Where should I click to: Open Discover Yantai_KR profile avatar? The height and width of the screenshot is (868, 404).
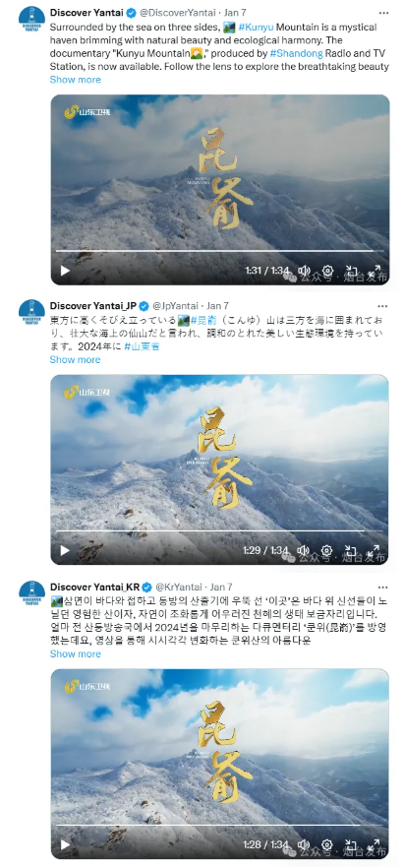[x=31, y=592]
